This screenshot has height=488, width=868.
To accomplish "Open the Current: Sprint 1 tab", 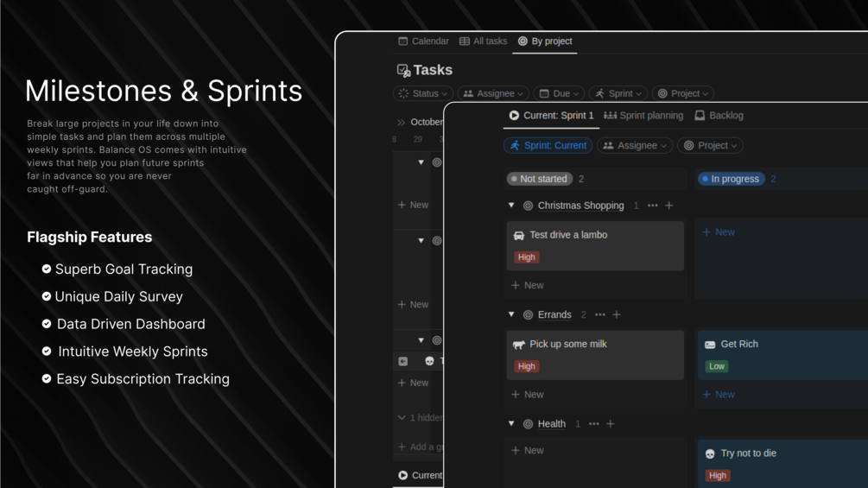I will click(x=551, y=115).
